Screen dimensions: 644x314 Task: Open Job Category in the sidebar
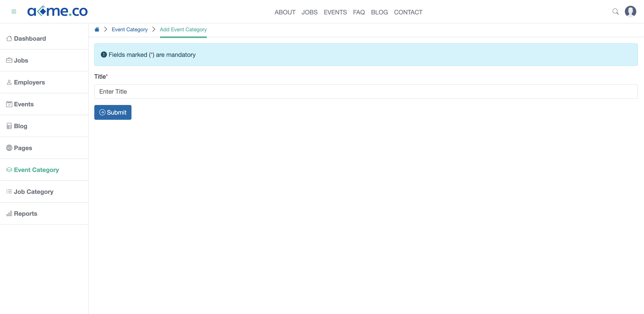point(44,192)
